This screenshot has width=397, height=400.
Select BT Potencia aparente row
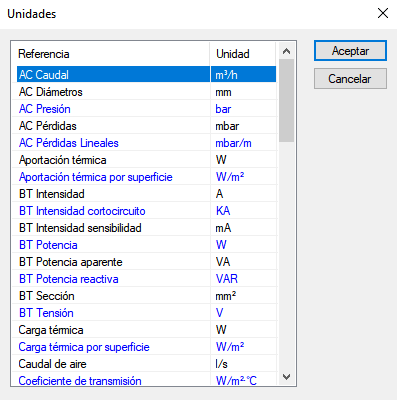(x=144, y=261)
